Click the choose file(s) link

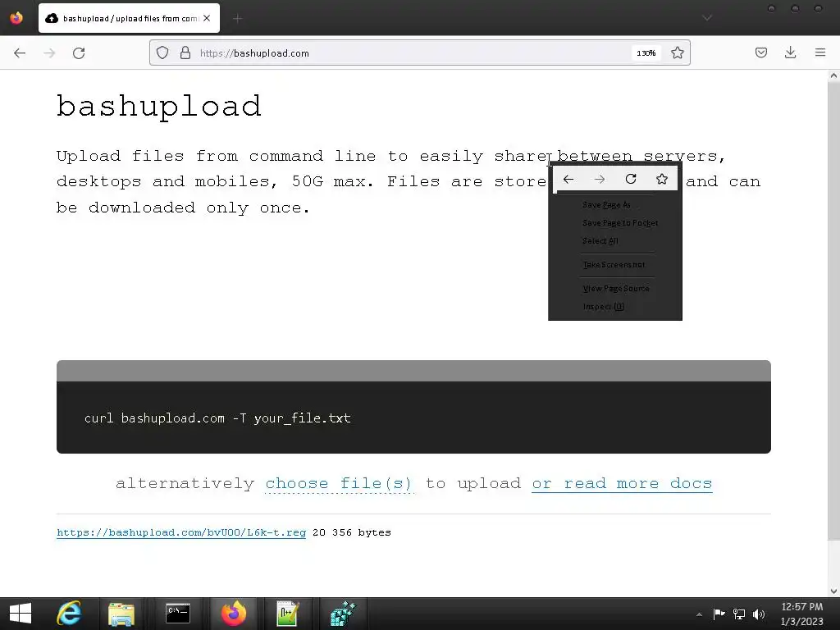coord(339,483)
